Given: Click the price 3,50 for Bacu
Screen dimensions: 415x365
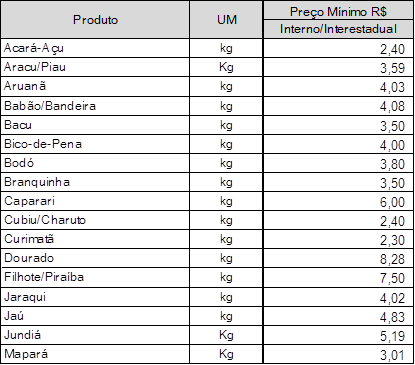Looking at the screenshot, I should click(392, 126).
